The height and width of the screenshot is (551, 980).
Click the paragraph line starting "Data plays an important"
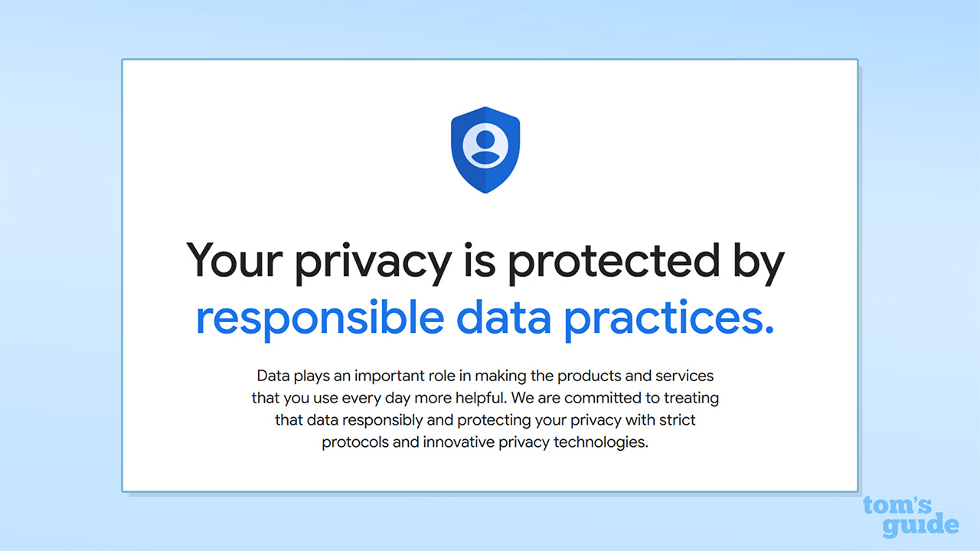click(485, 377)
